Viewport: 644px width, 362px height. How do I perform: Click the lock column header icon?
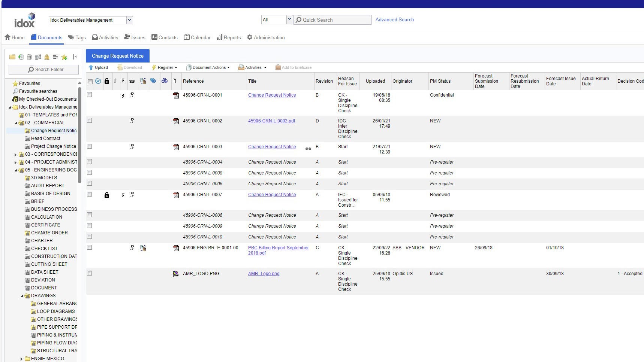click(107, 81)
